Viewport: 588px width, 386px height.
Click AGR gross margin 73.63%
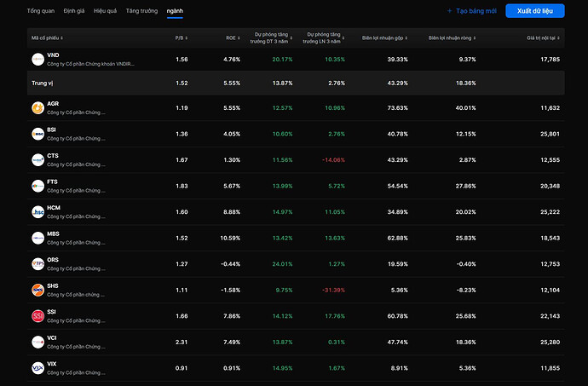397,108
